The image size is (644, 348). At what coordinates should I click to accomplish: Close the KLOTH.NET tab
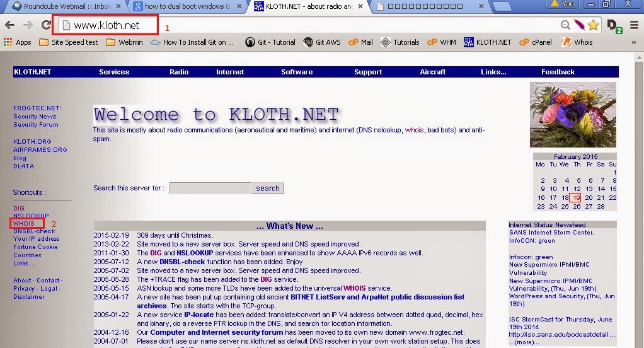(360, 6)
